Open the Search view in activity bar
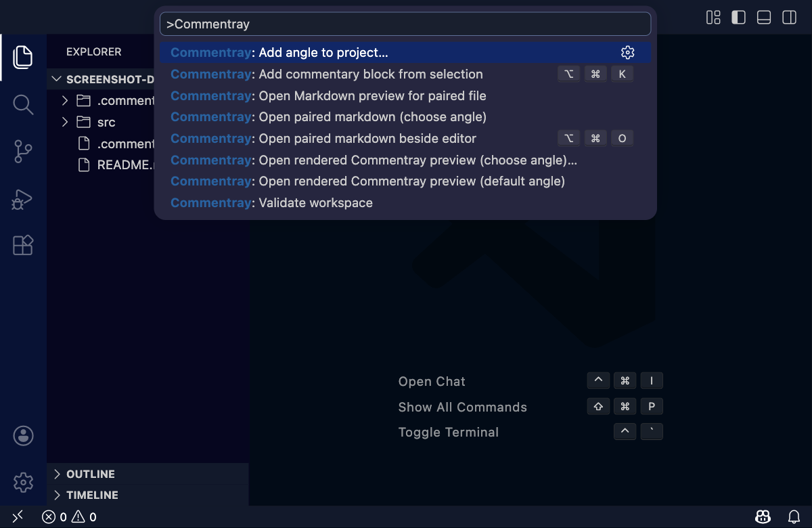Viewport: 812px width, 528px height. click(23, 105)
